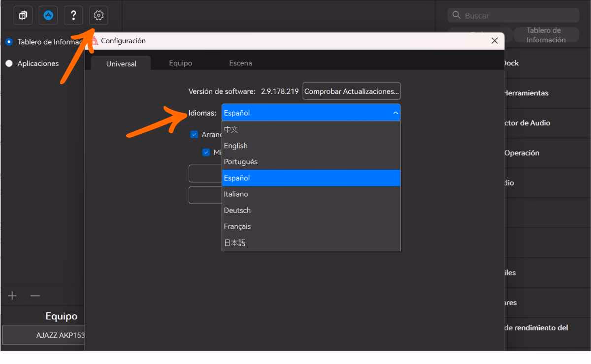Choose English from the language list
The width and height of the screenshot is (591, 364).
[x=311, y=146]
